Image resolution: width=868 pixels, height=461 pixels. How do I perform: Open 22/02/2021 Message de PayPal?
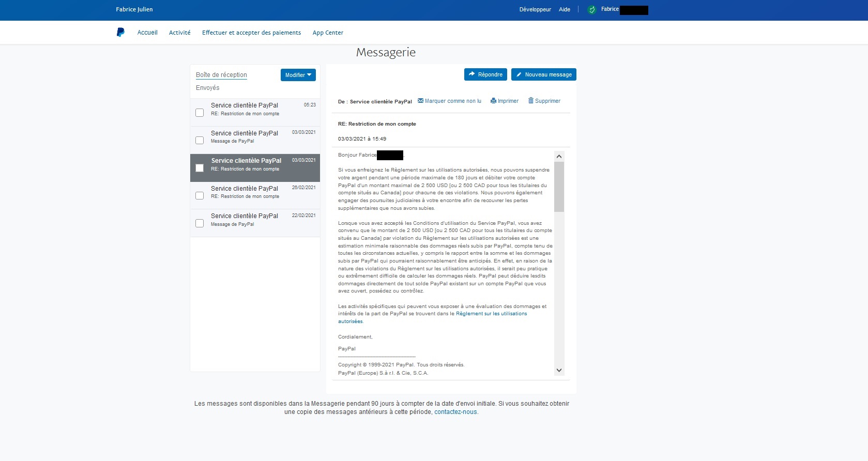[255, 223]
